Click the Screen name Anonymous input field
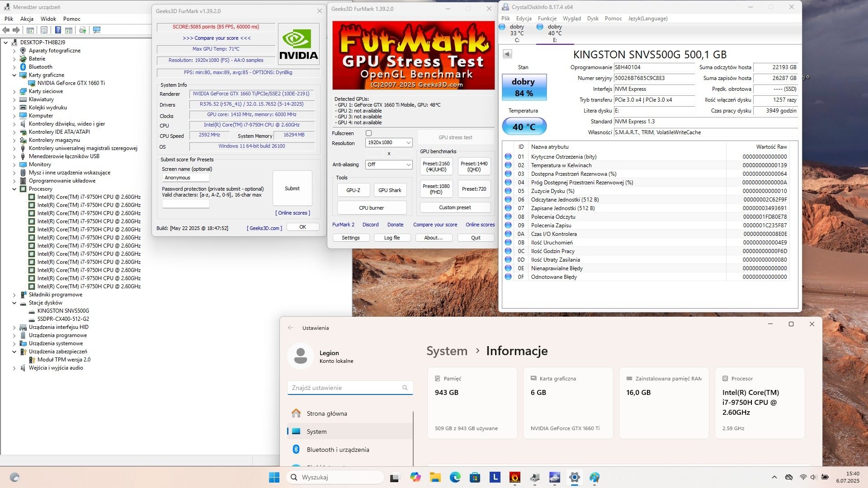868x488 pixels. click(x=185, y=178)
